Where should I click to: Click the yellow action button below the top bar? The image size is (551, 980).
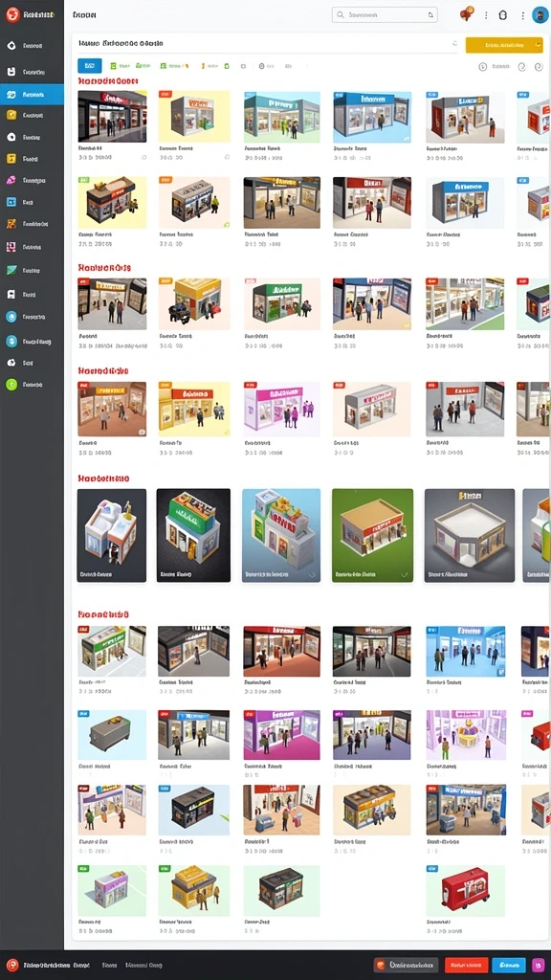504,45
